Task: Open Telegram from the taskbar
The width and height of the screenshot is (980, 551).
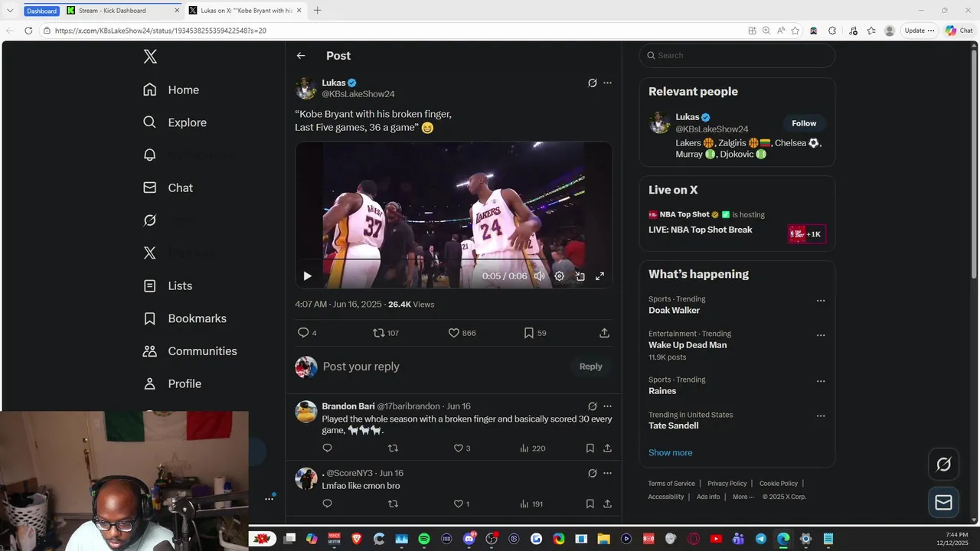Action: (761, 539)
